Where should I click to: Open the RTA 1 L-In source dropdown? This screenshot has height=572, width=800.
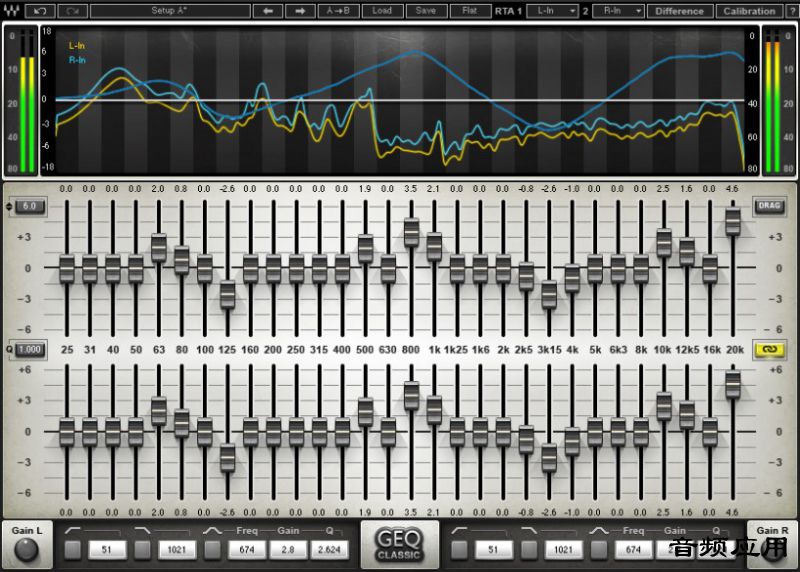552,11
